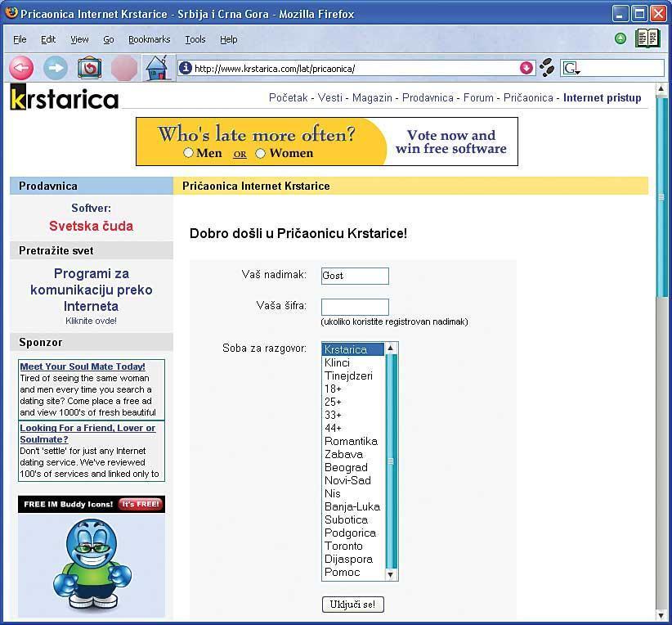
Task: Open the search engine G selector
Action: click(571, 68)
